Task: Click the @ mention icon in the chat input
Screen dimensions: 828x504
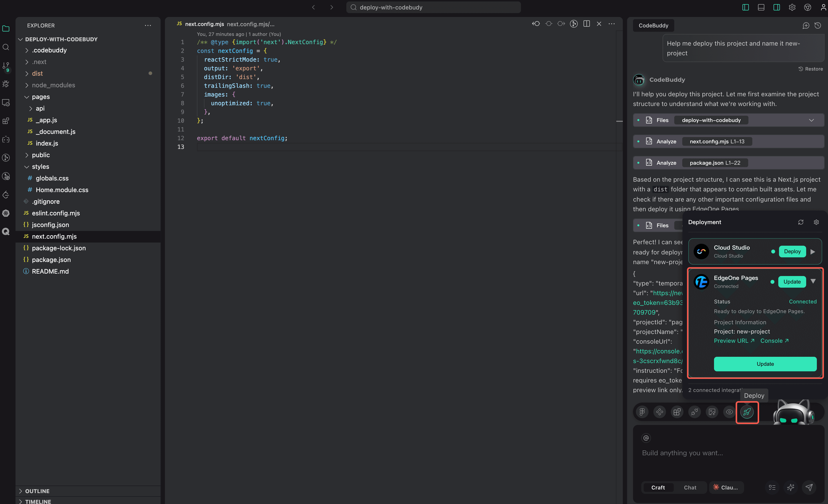Action: pos(646,438)
